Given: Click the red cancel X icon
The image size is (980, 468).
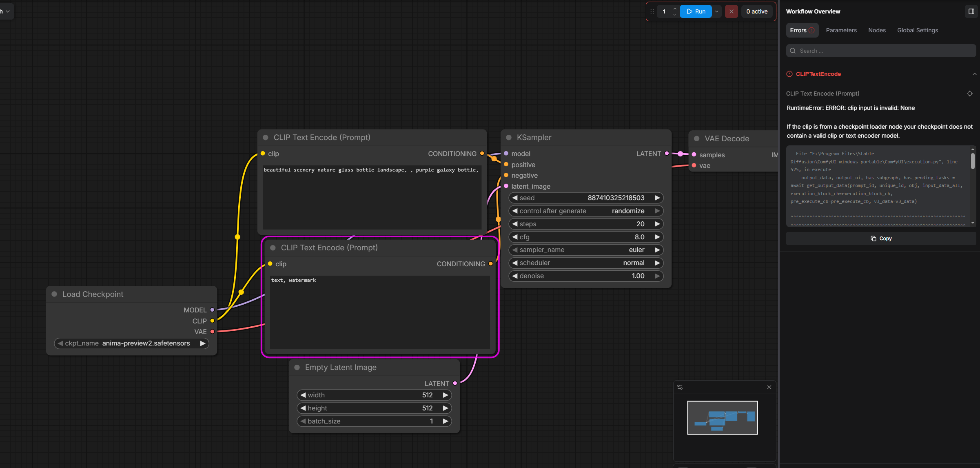Looking at the screenshot, I should coord(731,11).
